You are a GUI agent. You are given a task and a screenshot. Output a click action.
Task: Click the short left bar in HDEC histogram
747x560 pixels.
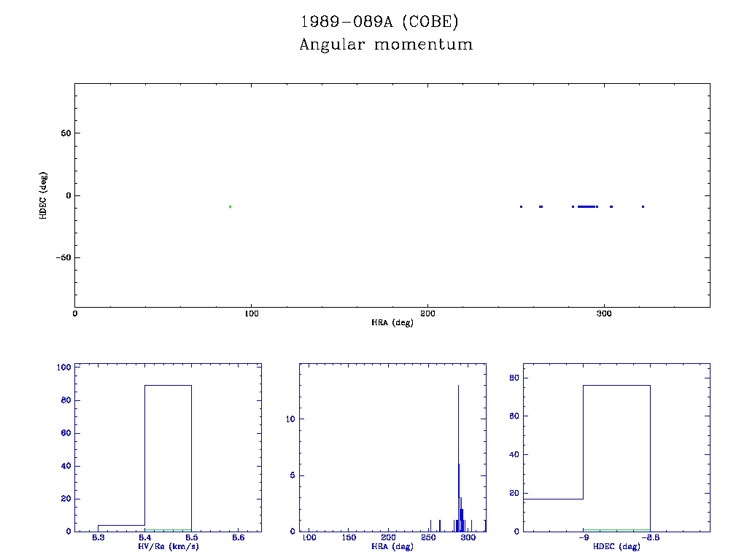coord(554,515)
